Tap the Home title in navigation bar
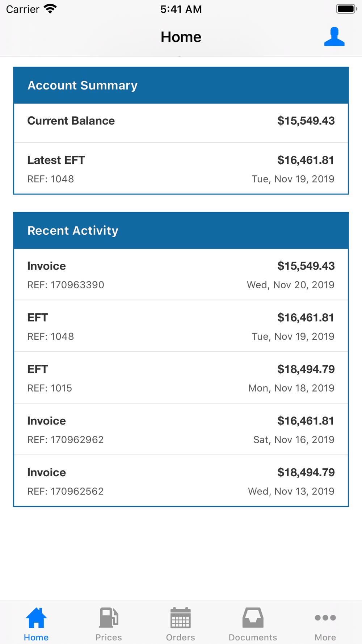The image size is (362, 644). coord(181,37)
